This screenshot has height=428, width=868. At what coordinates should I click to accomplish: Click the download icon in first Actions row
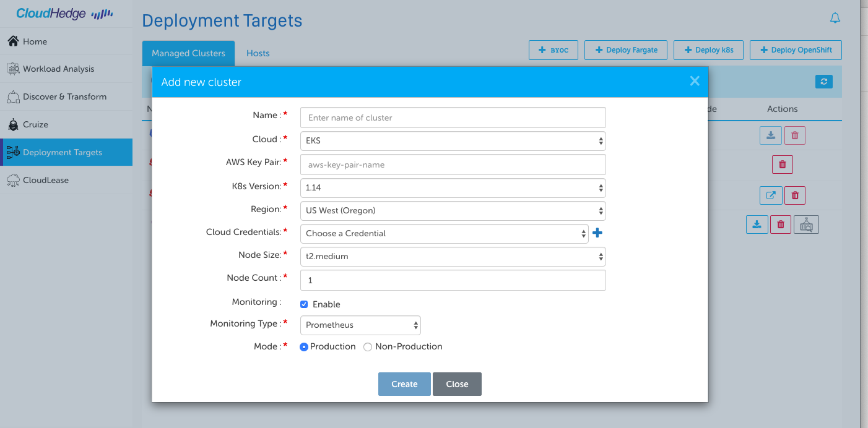tap(770, 135)
